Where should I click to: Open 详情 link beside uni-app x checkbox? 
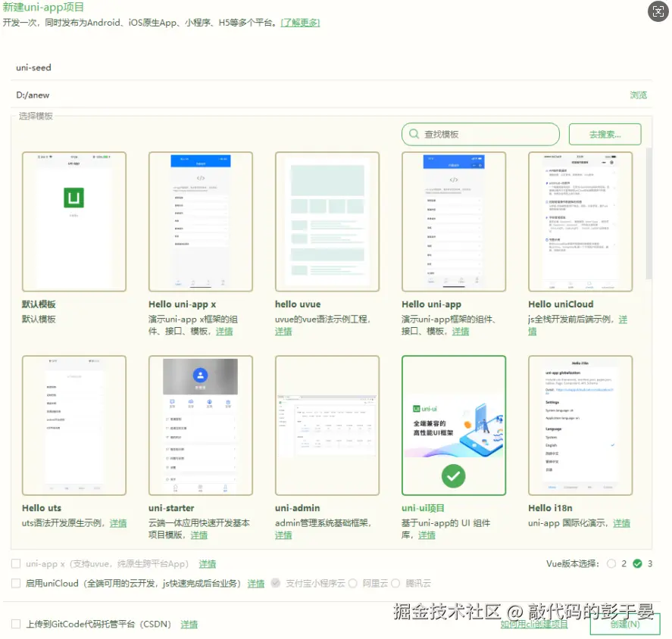tap(208, 564)
